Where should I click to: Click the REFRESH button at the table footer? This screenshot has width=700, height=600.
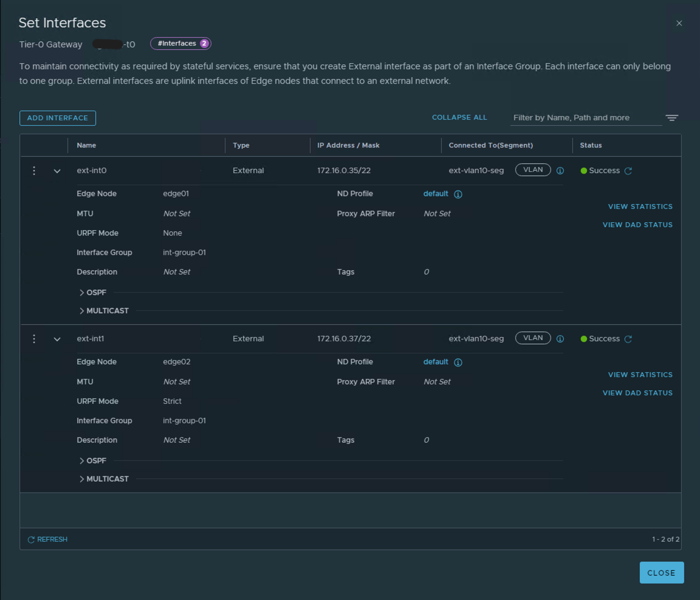point(47,539)
